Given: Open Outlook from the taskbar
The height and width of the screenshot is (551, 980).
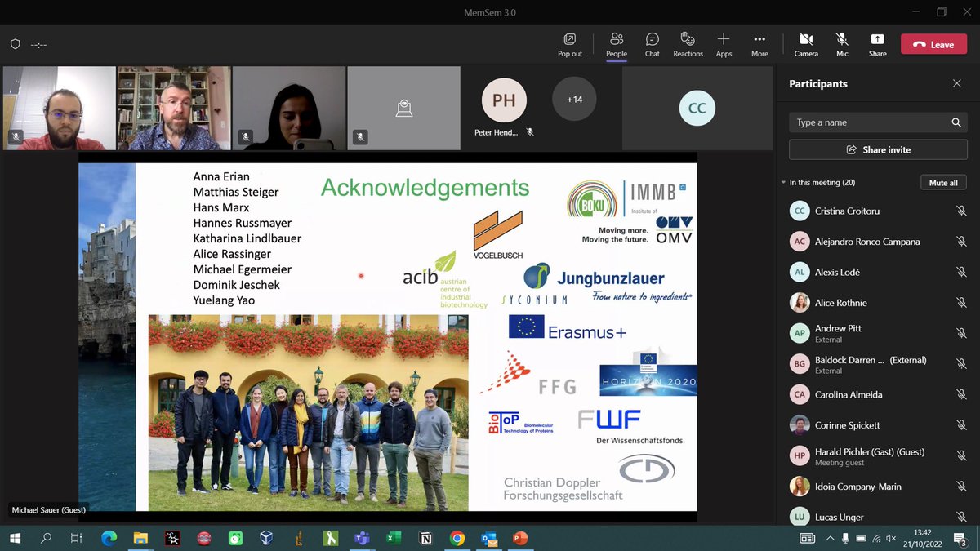Looking at the screenshot, I should pyautogui.click(x=488, y=538).
